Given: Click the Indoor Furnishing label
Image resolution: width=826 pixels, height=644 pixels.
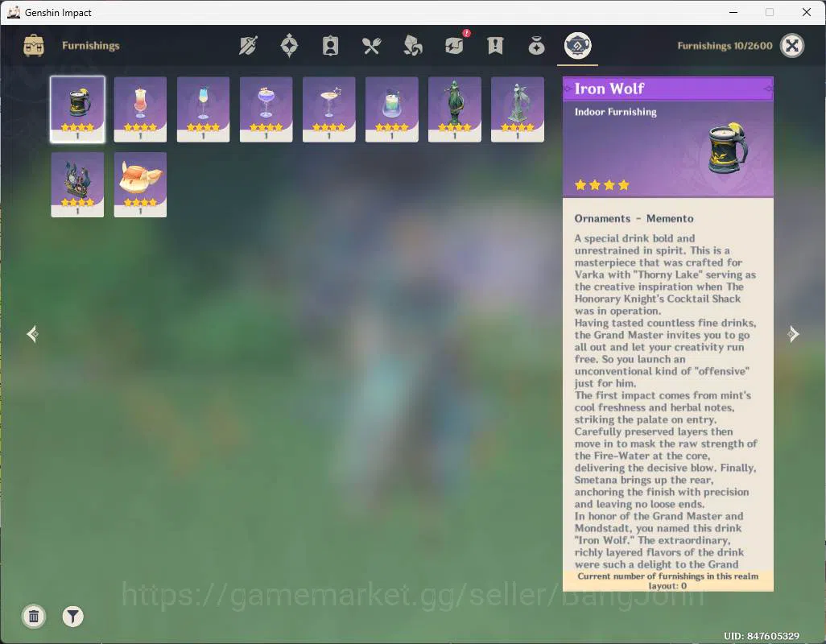Looking at the screenshot, I should click(x=615, y=112).
